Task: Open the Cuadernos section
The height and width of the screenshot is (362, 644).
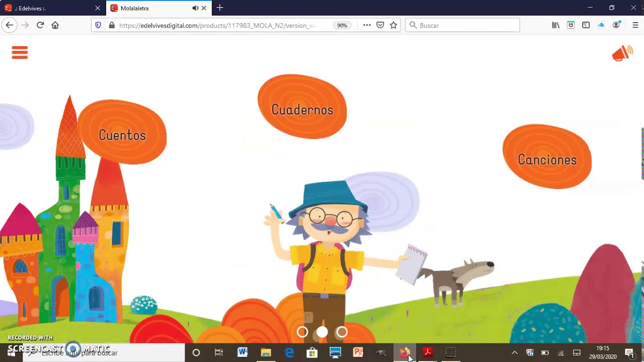Action: click(x=302, y=107)
